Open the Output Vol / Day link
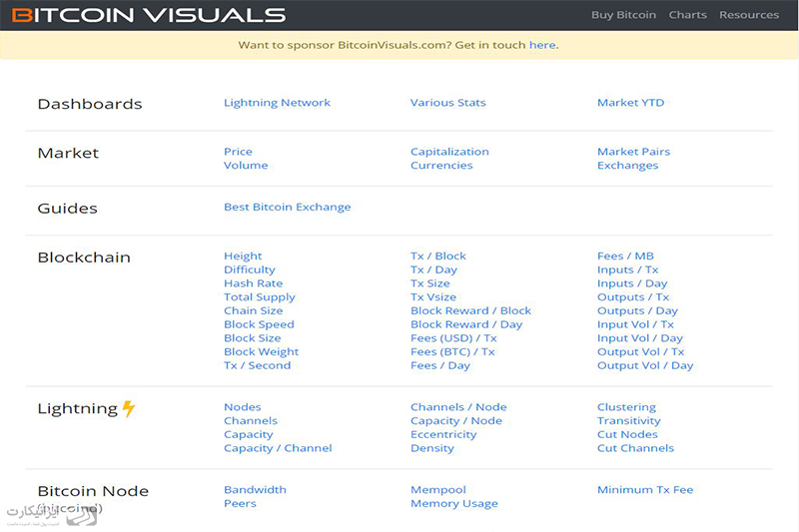The image size is (799, 532). point(645,365)
